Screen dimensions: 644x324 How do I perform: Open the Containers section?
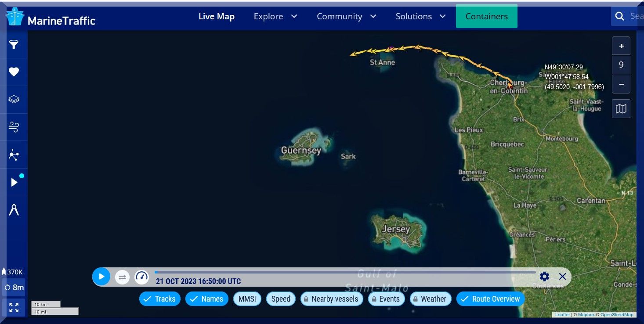(x=486, y=17)
